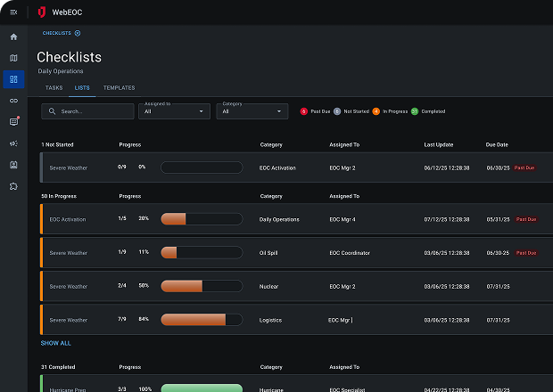Open the Assigned to dropdown
This screenshot has width=553, height=392.
[x=176, y=111]
